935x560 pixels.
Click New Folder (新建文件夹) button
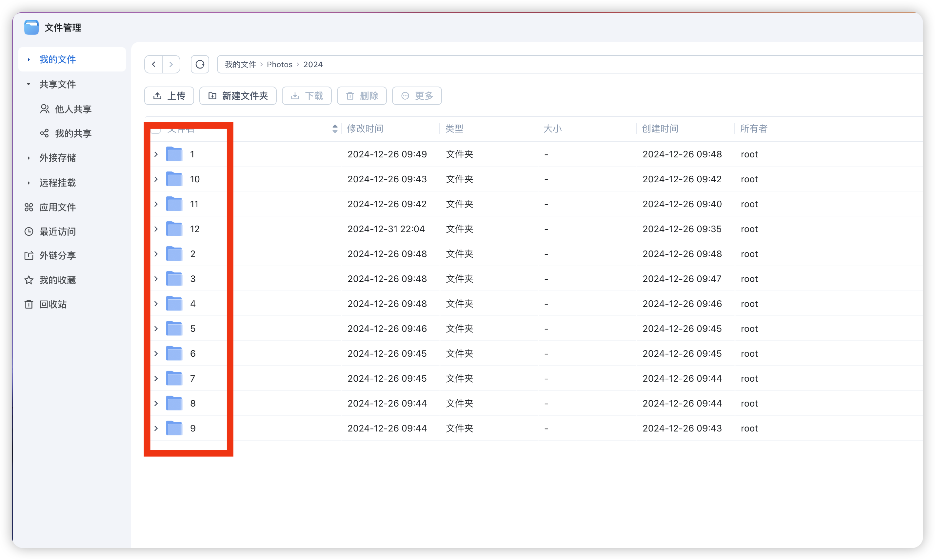click(238, 96)
